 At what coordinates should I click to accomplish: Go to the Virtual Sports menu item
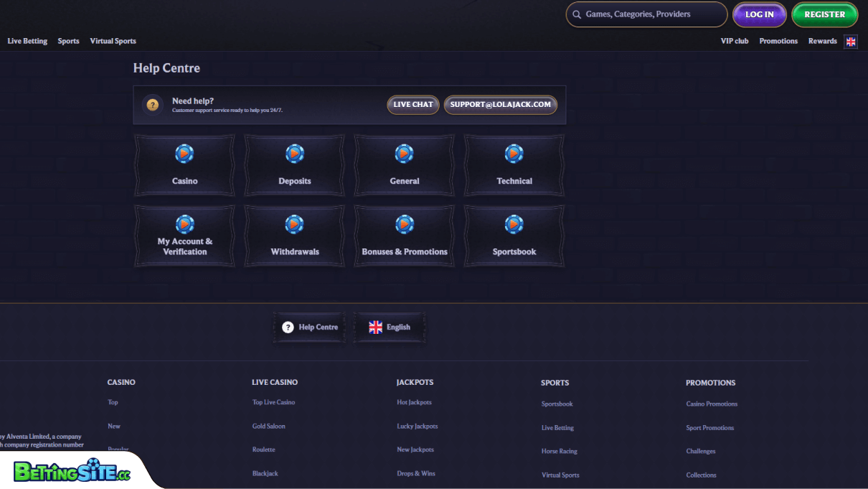coord(113,42)
